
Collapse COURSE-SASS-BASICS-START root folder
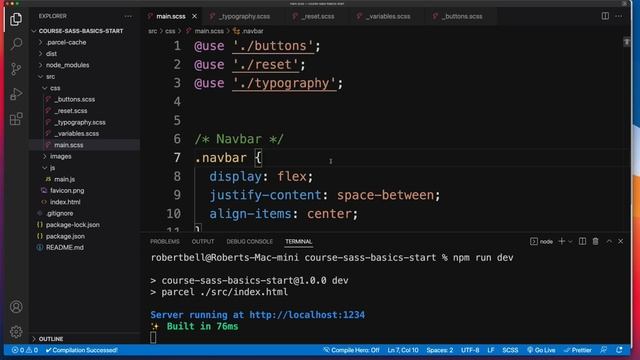pos(81,31)
